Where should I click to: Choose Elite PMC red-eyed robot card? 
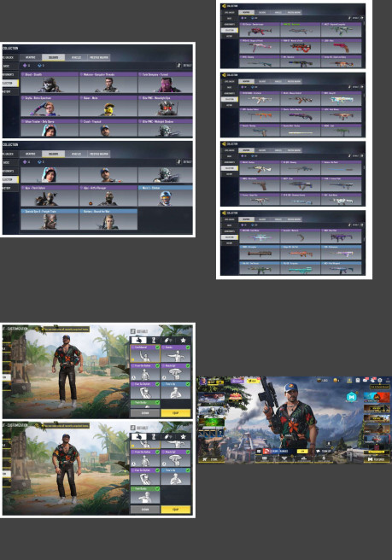click(165, 106)
